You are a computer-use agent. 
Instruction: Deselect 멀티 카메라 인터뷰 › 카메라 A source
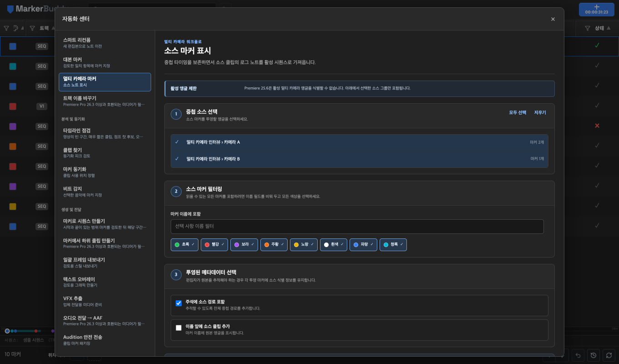click(360, 142)
